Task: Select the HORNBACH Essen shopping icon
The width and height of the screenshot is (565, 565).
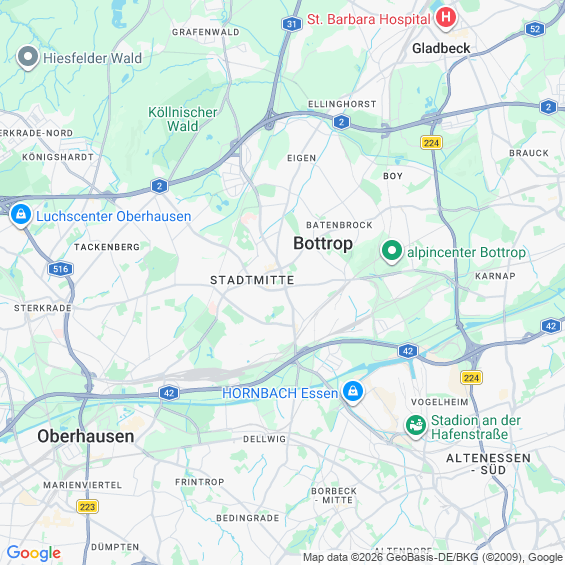Action: (x=352, y=392)
